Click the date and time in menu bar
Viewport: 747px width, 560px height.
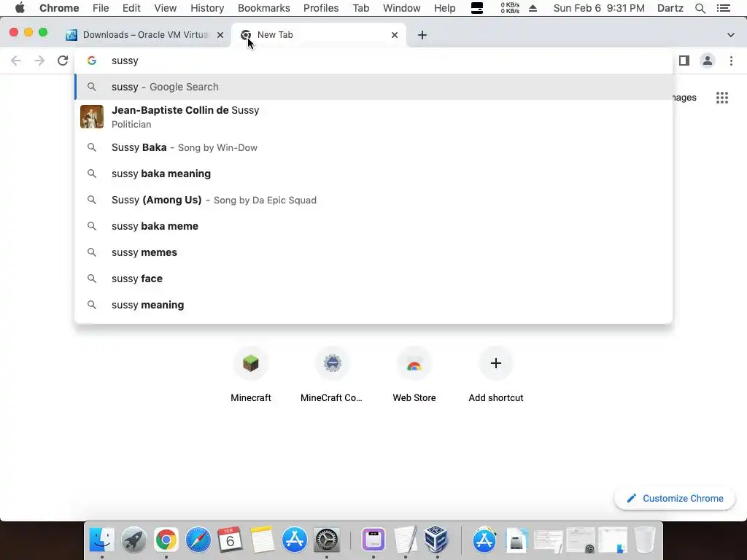tap(599, 8)
